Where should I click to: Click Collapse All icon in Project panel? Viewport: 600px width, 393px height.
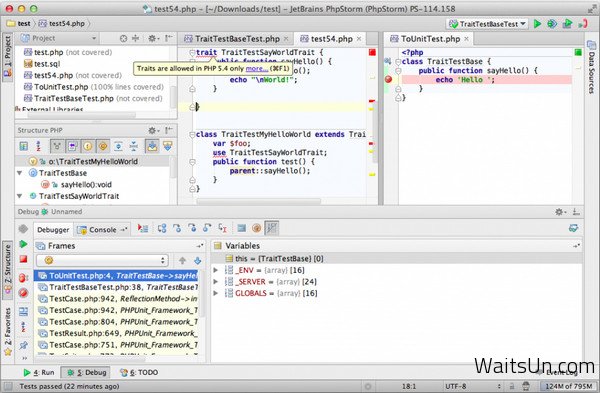[135, 38]
